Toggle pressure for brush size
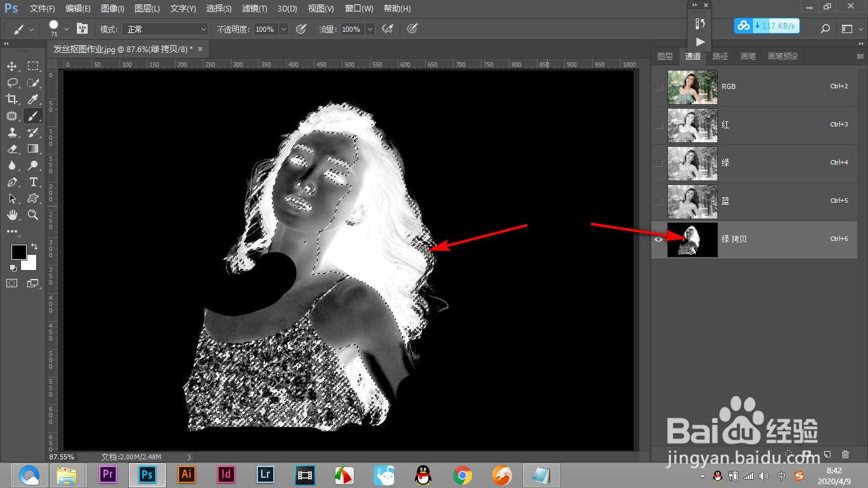Viewport: 868px width, 488px height. click(412, 29)
